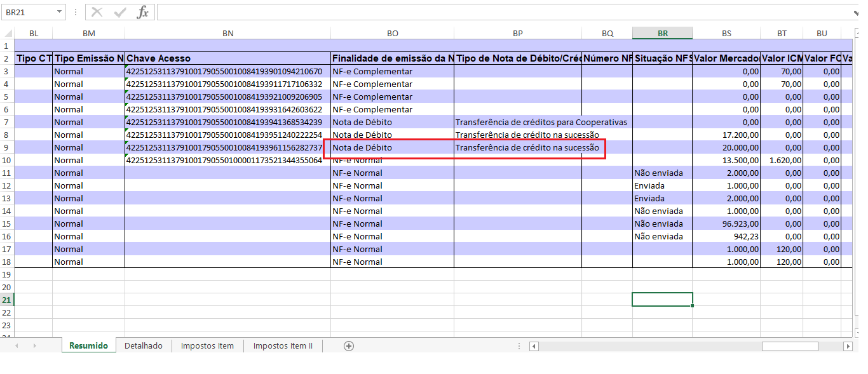Click the Enter checkmark formula bar icon
The height and width of the screenshot is (374, 868).
point(119,12)
